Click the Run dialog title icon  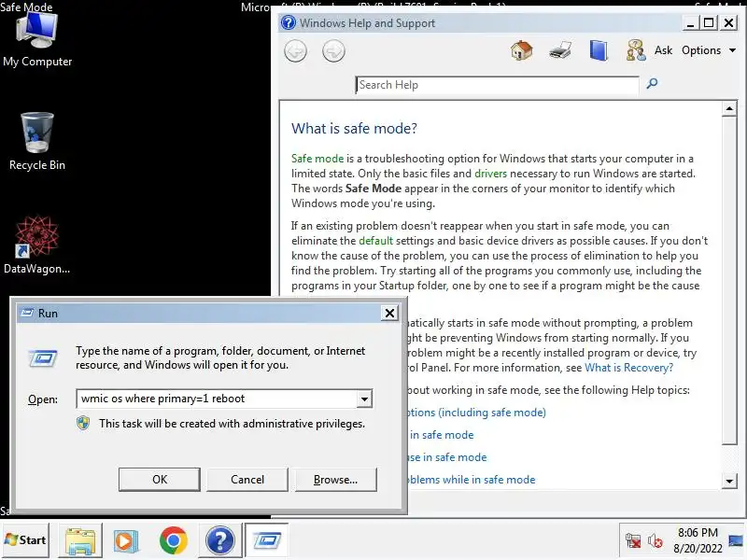pos(27,313)
